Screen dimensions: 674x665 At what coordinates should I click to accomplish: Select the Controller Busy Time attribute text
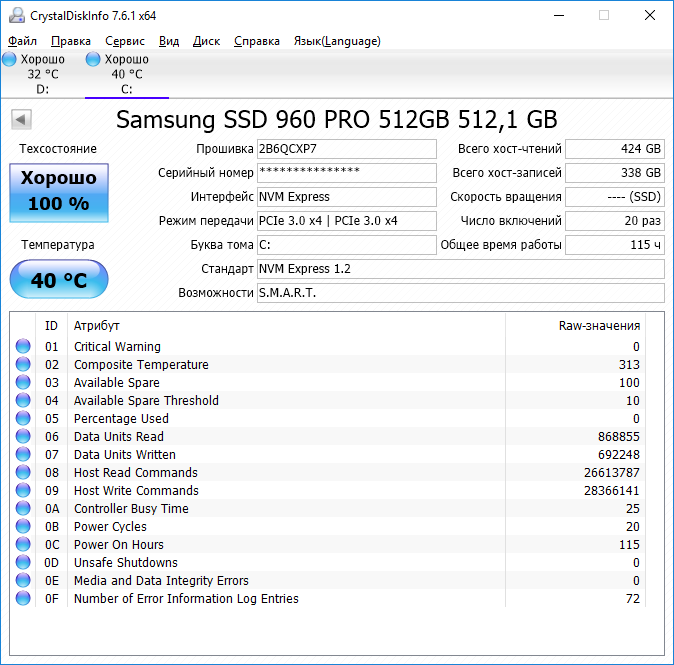(131, 509)
